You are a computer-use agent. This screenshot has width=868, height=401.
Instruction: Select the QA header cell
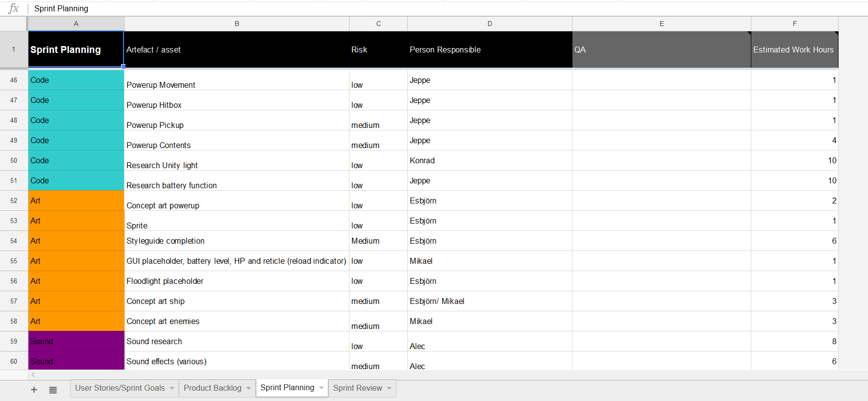(x=661, y=50)
